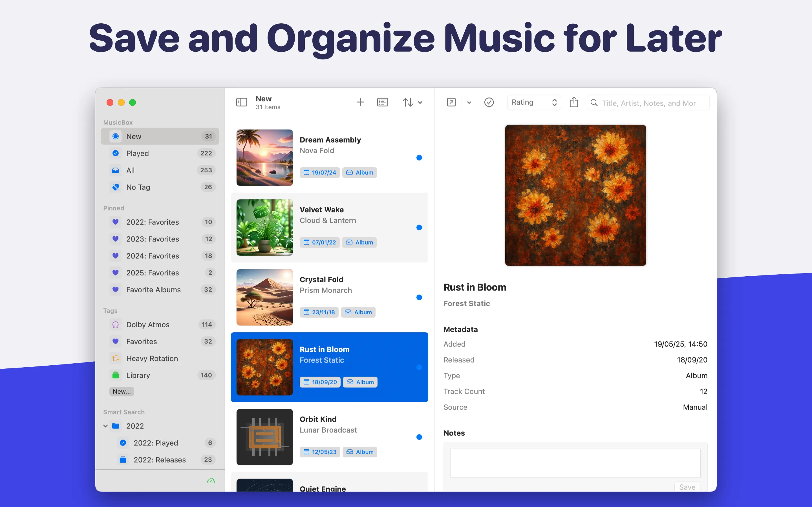The height and width of the screenshot is (507, 812).
Task: Open the Rating popup selector
Action: pos(534,102)
